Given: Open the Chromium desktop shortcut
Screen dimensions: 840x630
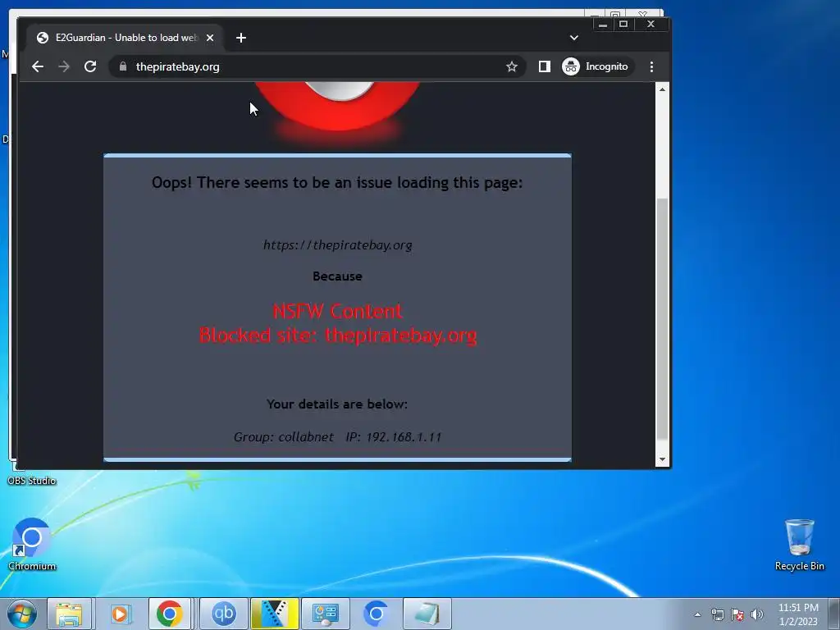Looking at the screenshot, I should tap(32, 544).
